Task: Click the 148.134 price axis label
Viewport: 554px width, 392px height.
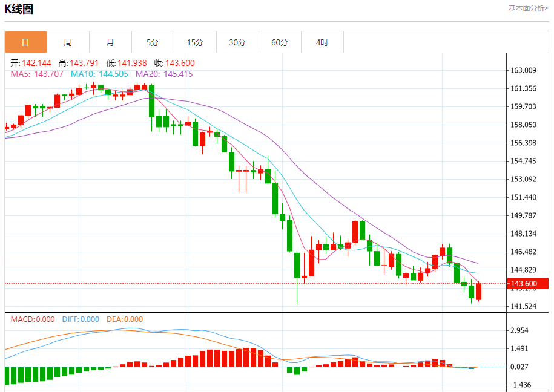Action: click(x=523, y=234)
